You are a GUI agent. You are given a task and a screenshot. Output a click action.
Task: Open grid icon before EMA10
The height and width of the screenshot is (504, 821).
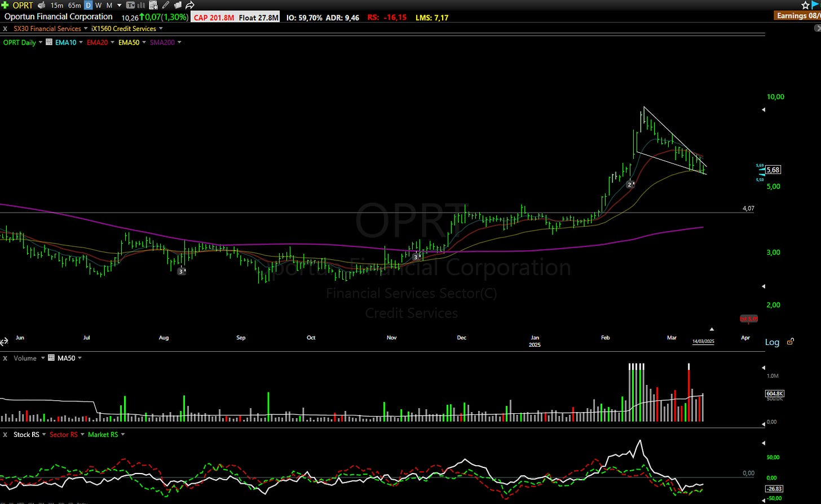(x=49, y=42)
